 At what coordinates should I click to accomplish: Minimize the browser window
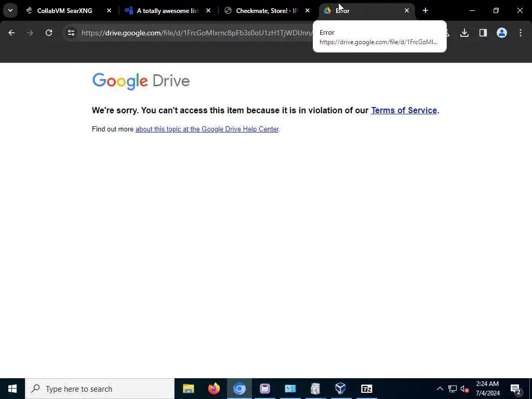coord(472,10)
